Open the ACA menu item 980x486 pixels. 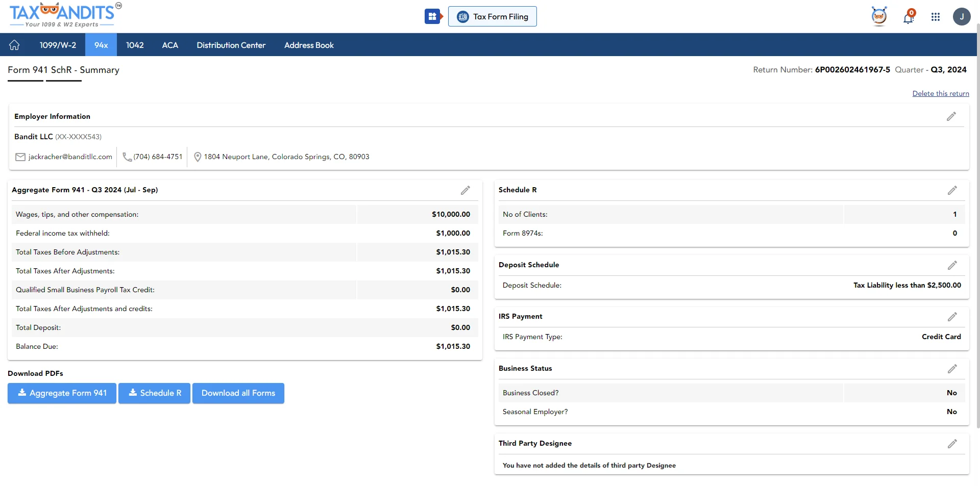(170, 45)
